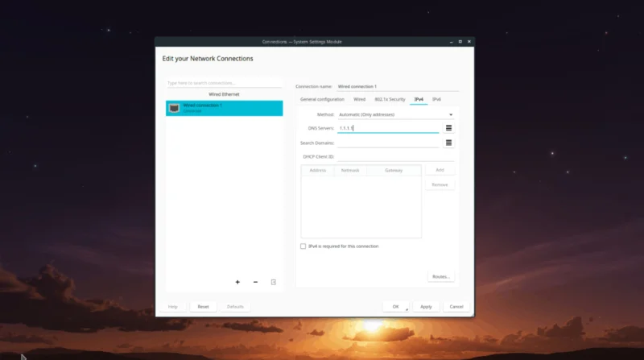
Task: Click the Help button
Action: (172, 307)
